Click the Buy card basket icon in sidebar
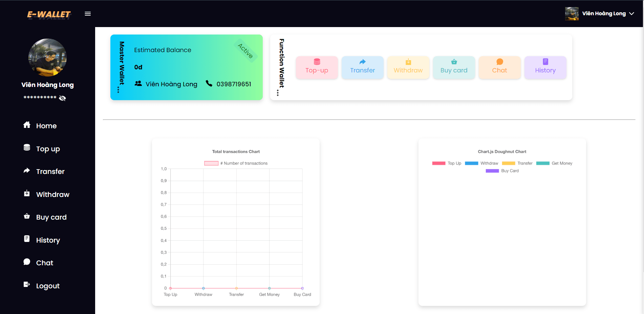 27,216
